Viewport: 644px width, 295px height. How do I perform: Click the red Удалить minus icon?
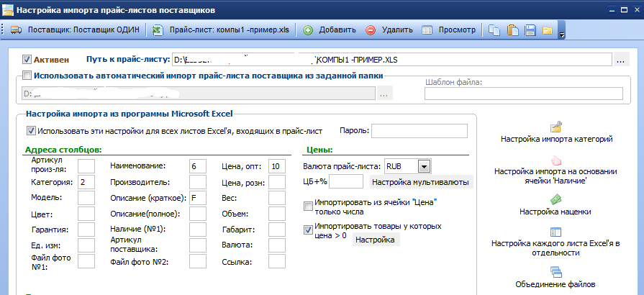[x=371, y=30]
